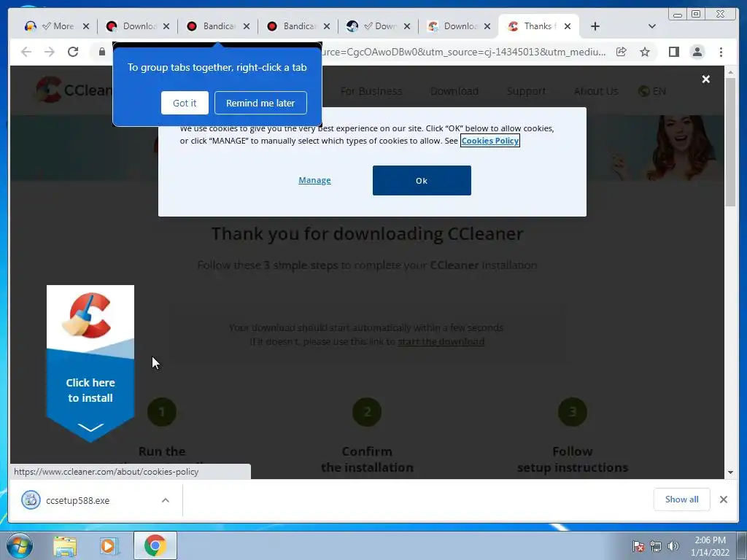Open Windows Explorer from taskbar

point(65,545)
